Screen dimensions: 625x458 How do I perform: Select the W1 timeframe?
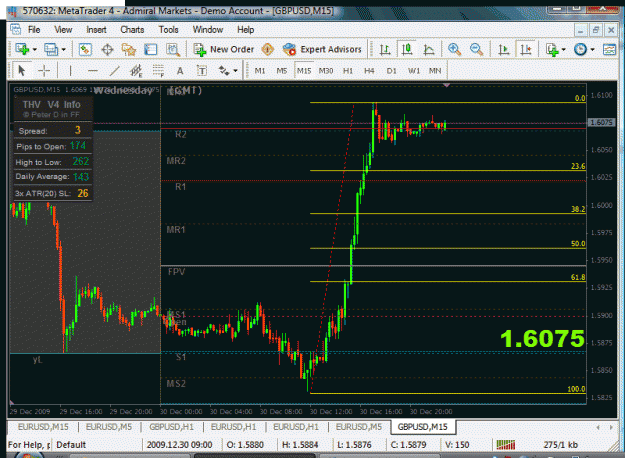point(414,71)
